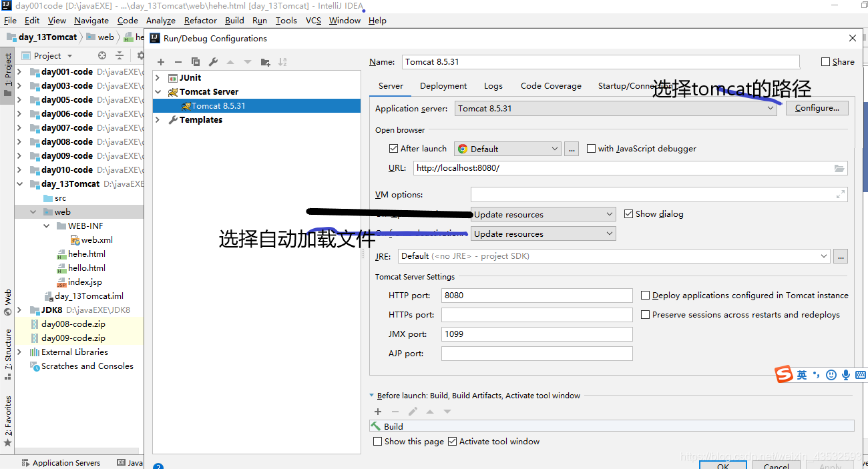Open Structure tool window side tab
This screenshot has width=868, height=469.
(8, 354)
